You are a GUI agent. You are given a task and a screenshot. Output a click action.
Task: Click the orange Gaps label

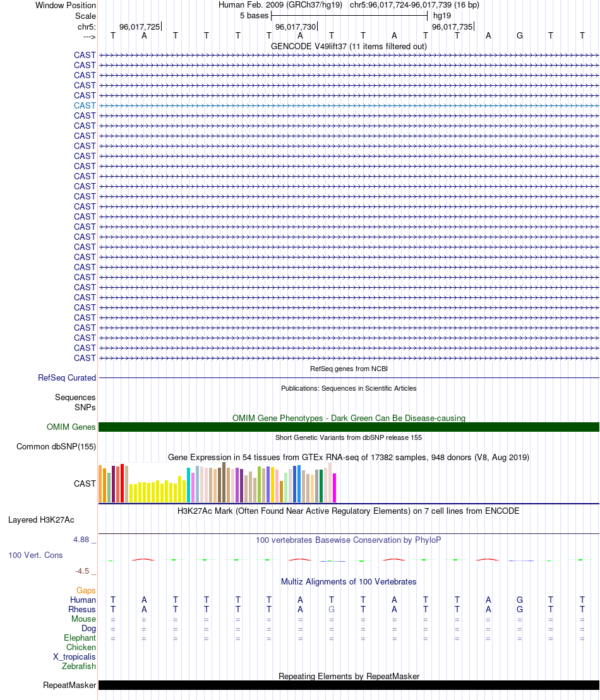click(x=86, y=591)
